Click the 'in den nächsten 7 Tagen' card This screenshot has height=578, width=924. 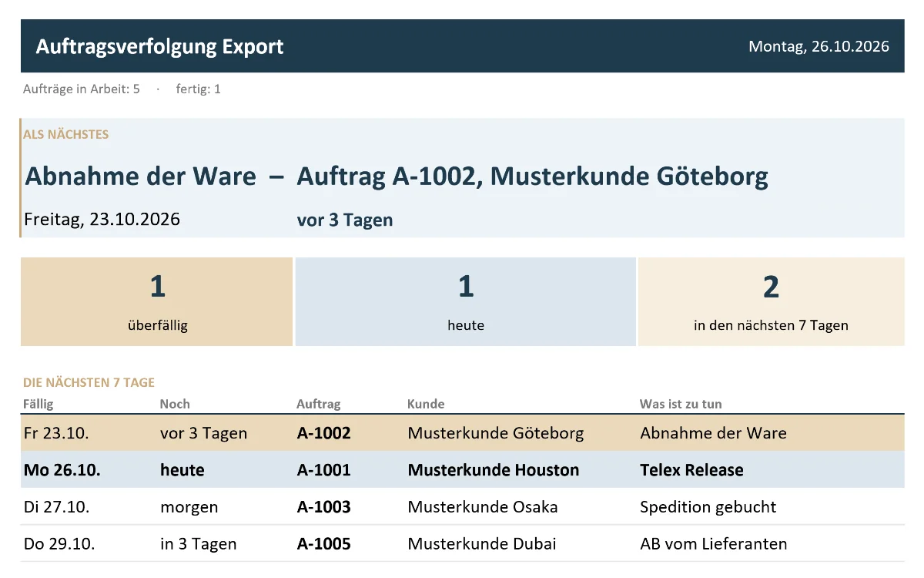771,302
